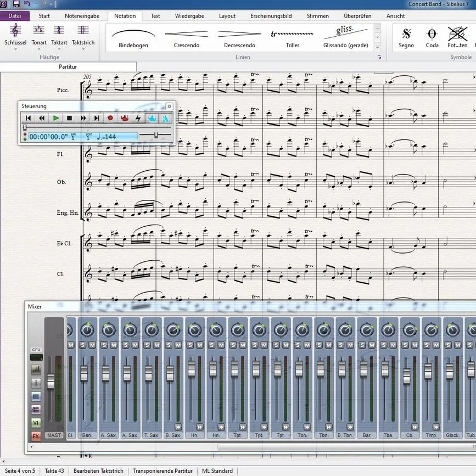Rewind playback to the start

pyautogui.click(x=28, y=118)
